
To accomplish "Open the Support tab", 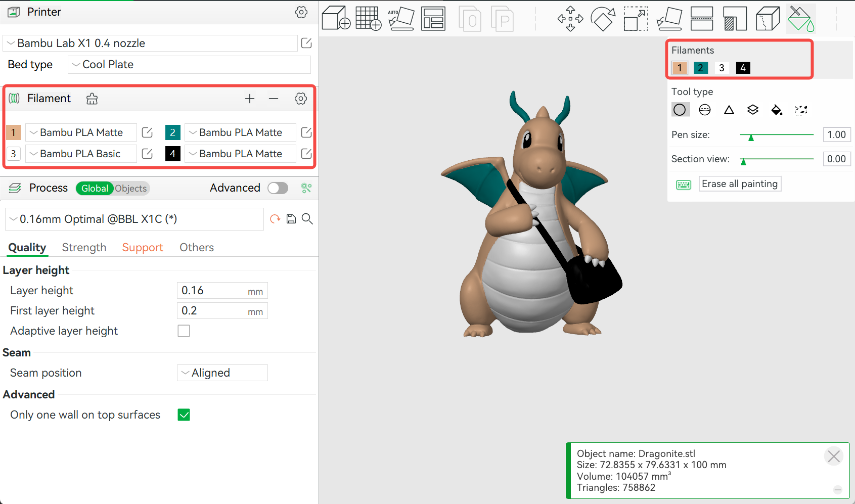I will [x=143, y=248].
